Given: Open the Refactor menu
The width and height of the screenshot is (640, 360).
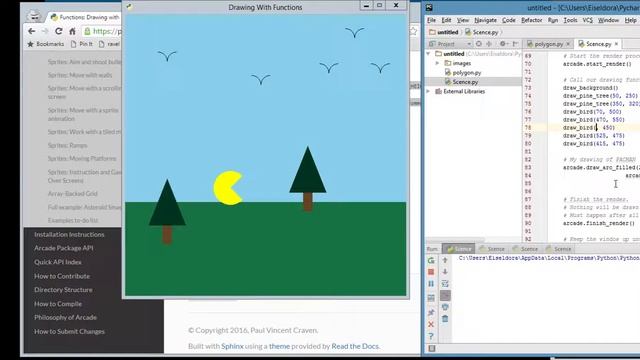Looking at the screenshot, I should click(531, 20).
